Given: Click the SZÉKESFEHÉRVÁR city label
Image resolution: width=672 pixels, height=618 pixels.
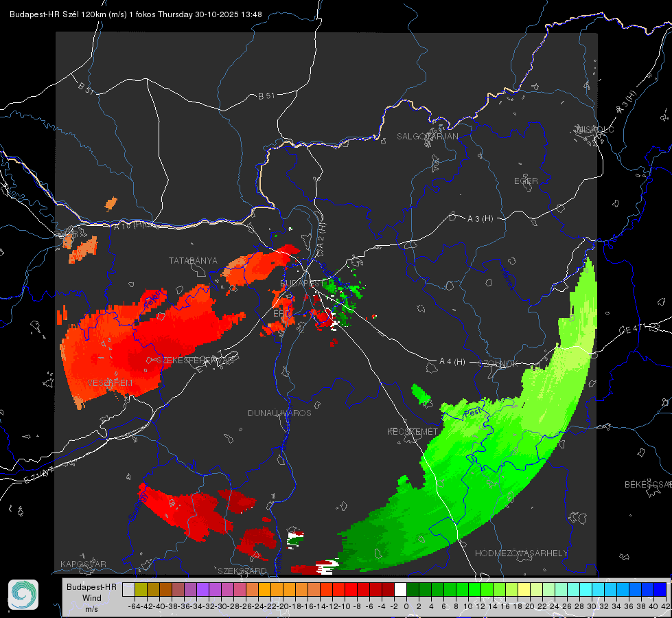Looking at the screenshot, I should click(195, 360).
